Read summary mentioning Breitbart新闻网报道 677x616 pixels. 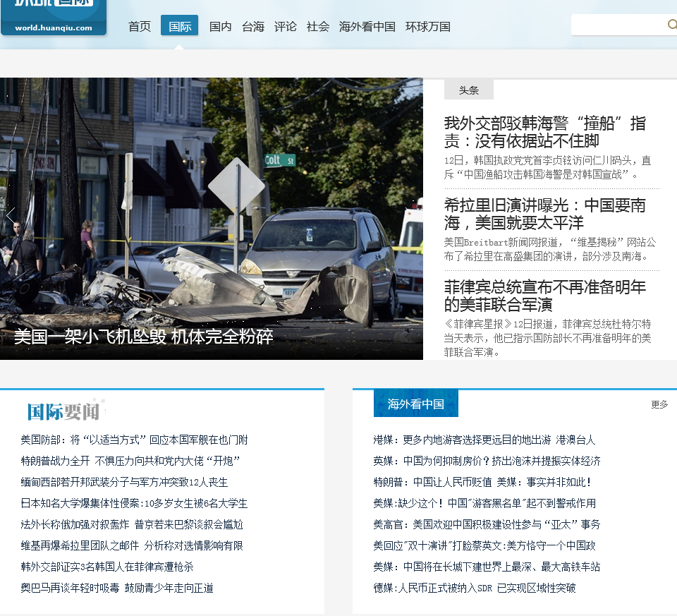[549, 249]
